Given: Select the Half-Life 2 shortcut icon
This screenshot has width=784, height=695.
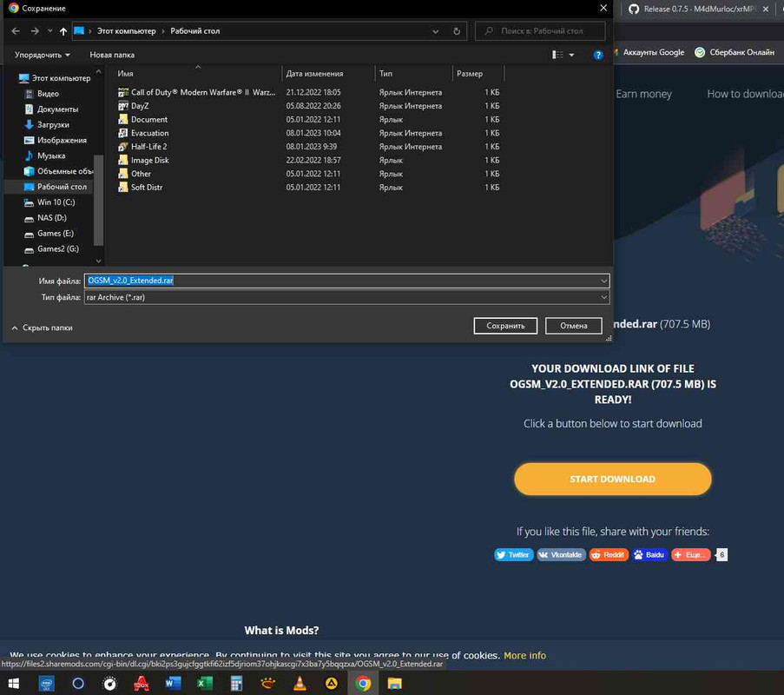Looking at the screenshot, I should [123, 146].
